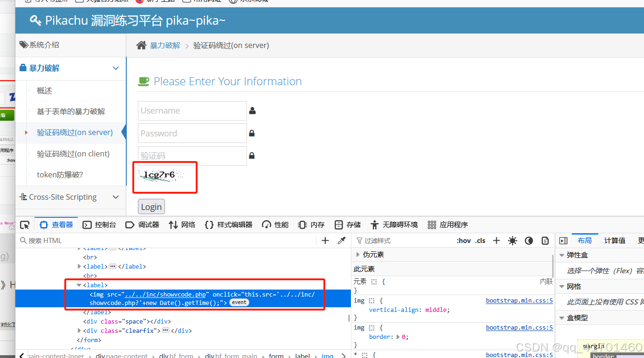
Task: Open the 系统介绍 sidebar item
Action: pos(70,45)
